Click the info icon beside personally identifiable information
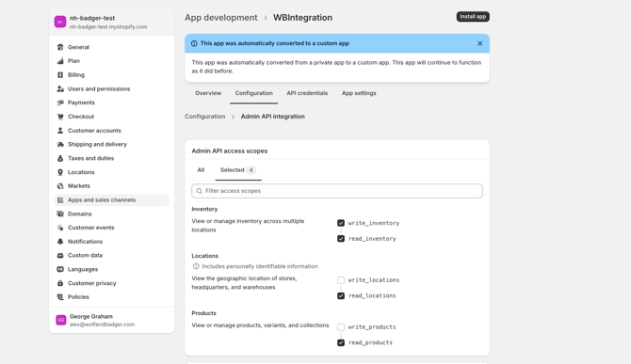 click(196, 266)
